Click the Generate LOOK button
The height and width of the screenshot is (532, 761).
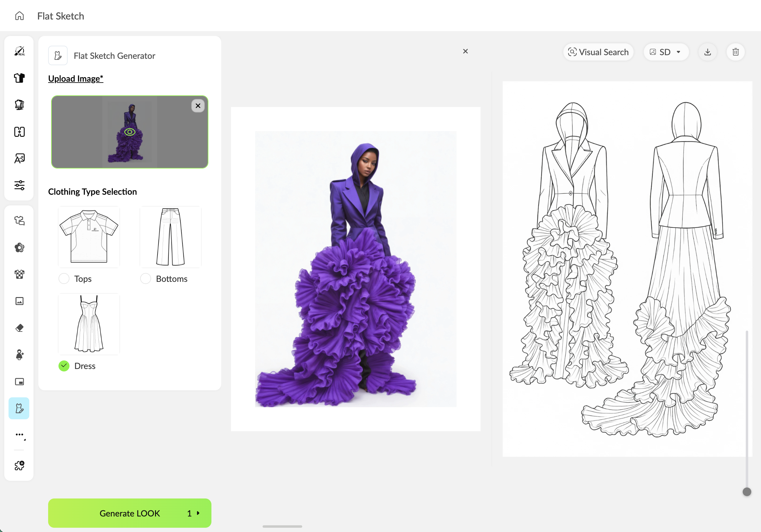point(129,513)
